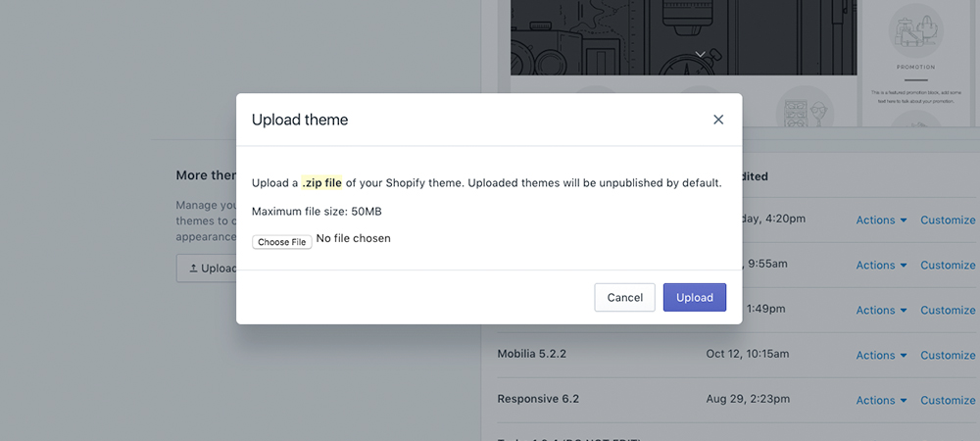Click the purple Upload button in the dialog

click(x=694, y=298)
